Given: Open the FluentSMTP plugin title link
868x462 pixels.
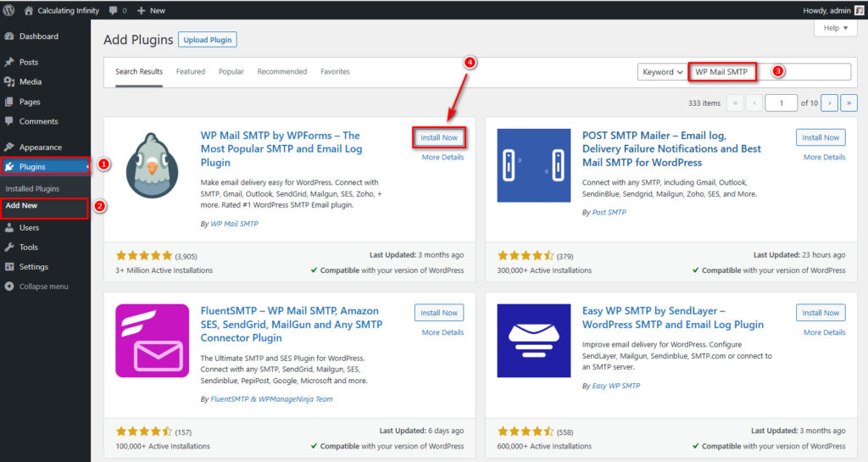Looking at the screenshot, I should (292, 324).
